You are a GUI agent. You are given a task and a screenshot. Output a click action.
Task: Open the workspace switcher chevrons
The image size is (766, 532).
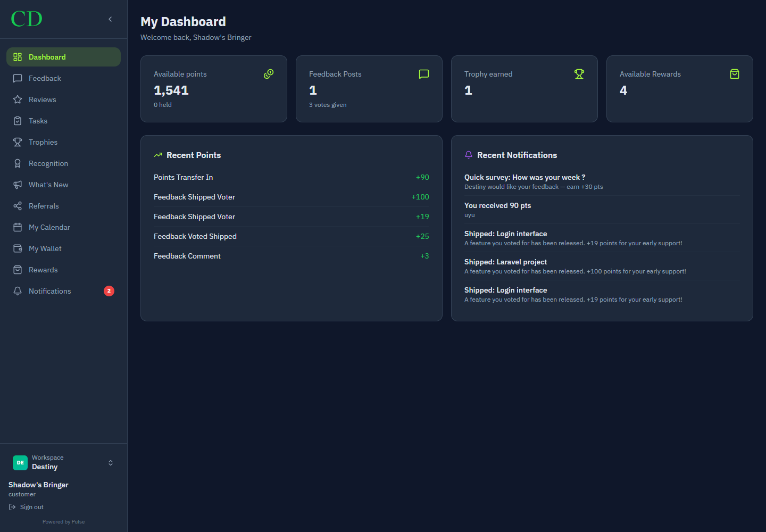click(x=111, y=463)
